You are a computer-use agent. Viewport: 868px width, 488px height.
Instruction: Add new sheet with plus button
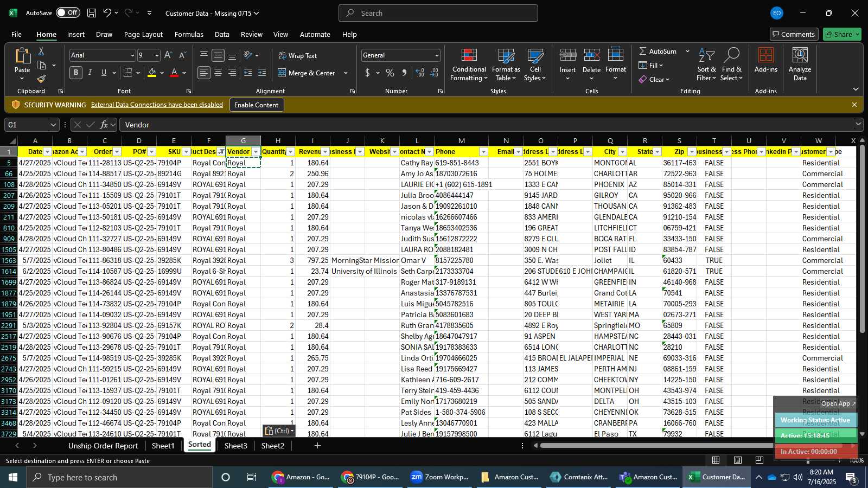pos(317,446)
